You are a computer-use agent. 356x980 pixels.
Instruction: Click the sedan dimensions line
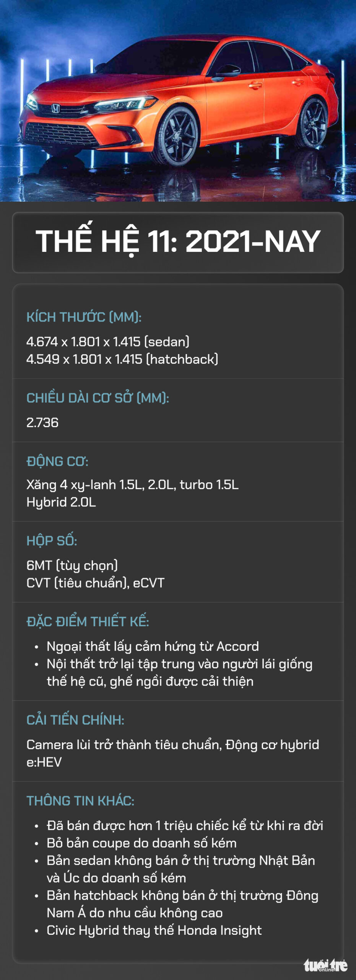tap(108, 341)
